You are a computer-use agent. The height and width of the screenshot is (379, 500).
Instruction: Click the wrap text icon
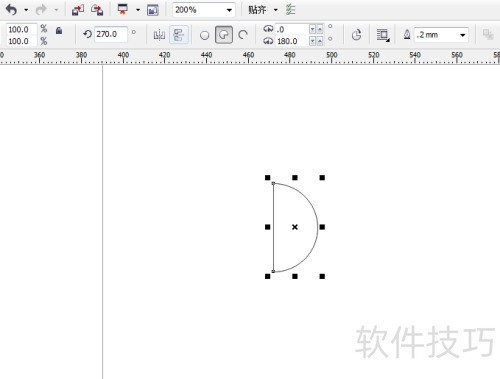383,35
